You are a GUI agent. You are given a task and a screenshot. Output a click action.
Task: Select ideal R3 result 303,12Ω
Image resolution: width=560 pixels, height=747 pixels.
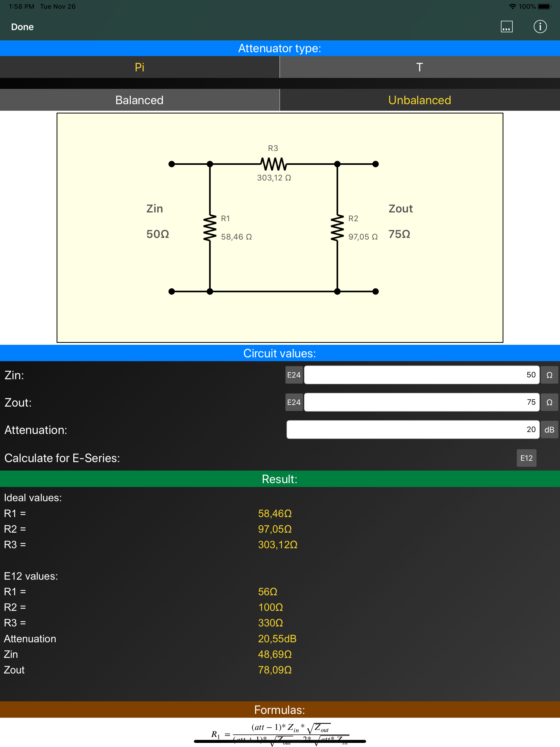pyautogui.click(x=278, y=544)
